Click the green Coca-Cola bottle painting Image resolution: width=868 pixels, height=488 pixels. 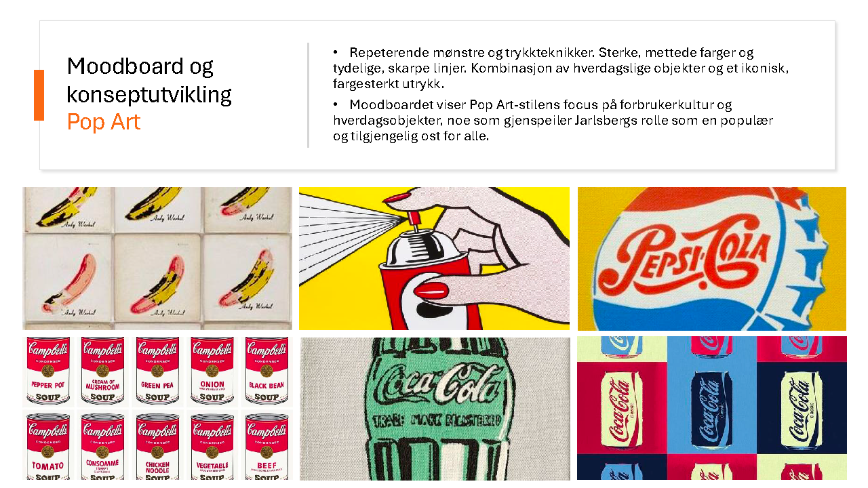click(x=435, y=409)
